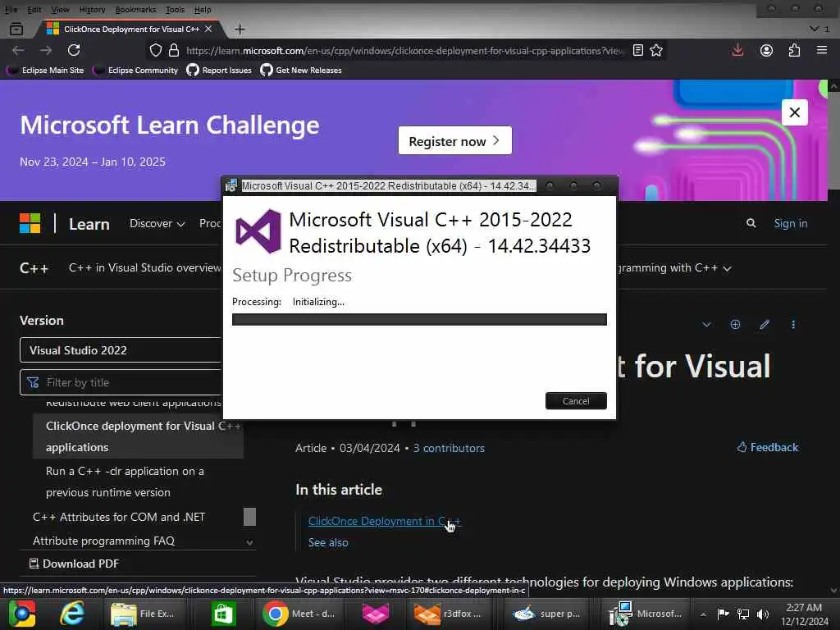The height and width of the screenshot is (630, 840).
Task: Open the Feedback link
Action: (x=768, y=447)
